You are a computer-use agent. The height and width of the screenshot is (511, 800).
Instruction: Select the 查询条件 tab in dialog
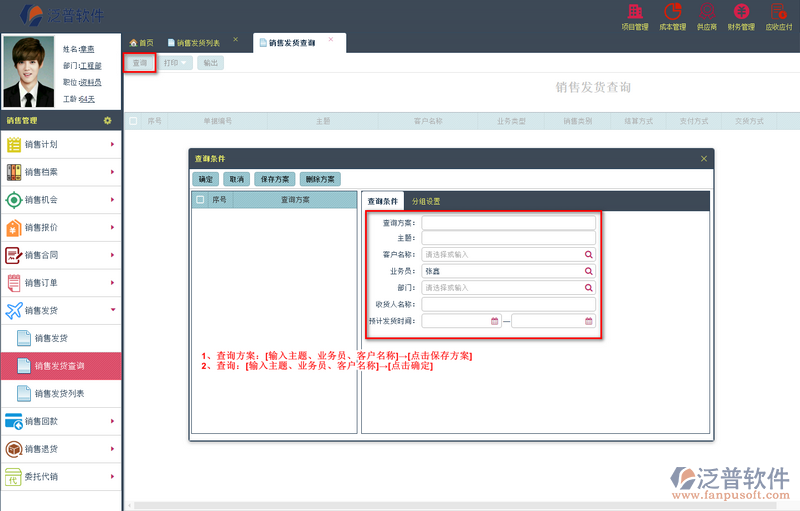pos(383,201)
